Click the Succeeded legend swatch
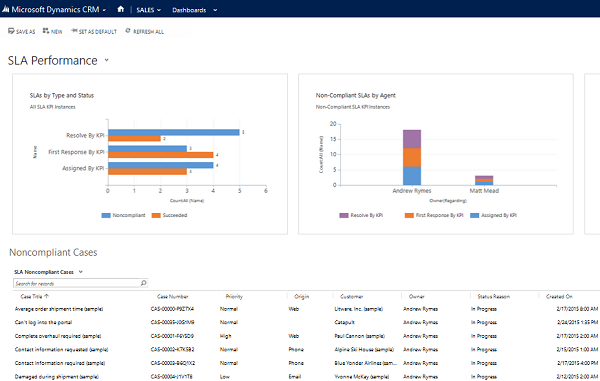 [156, 215]
